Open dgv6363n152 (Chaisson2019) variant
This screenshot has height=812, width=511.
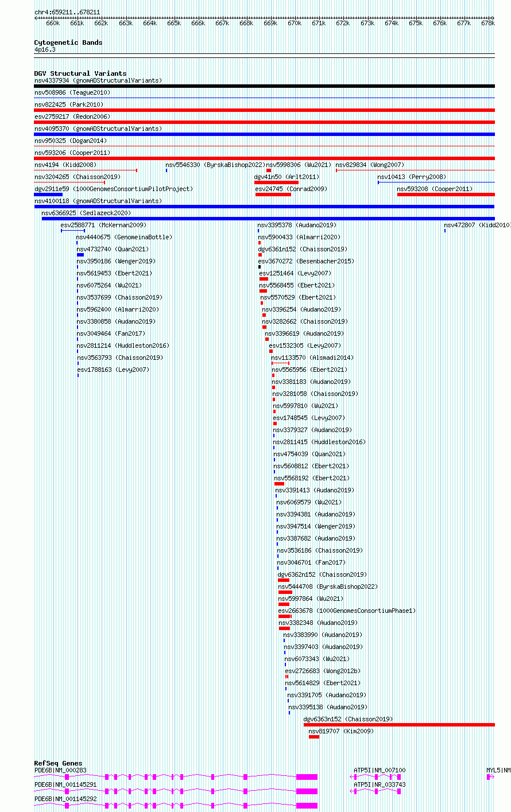point(348,719)
